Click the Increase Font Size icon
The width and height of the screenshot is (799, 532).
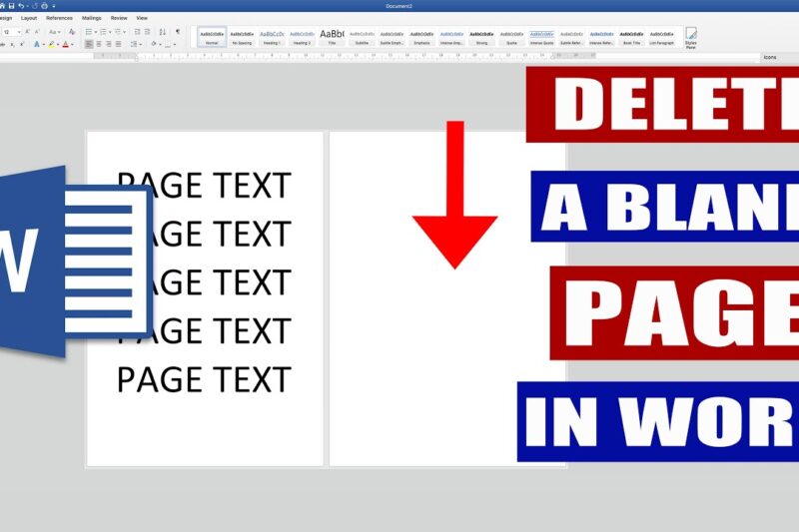click(28, 32)
